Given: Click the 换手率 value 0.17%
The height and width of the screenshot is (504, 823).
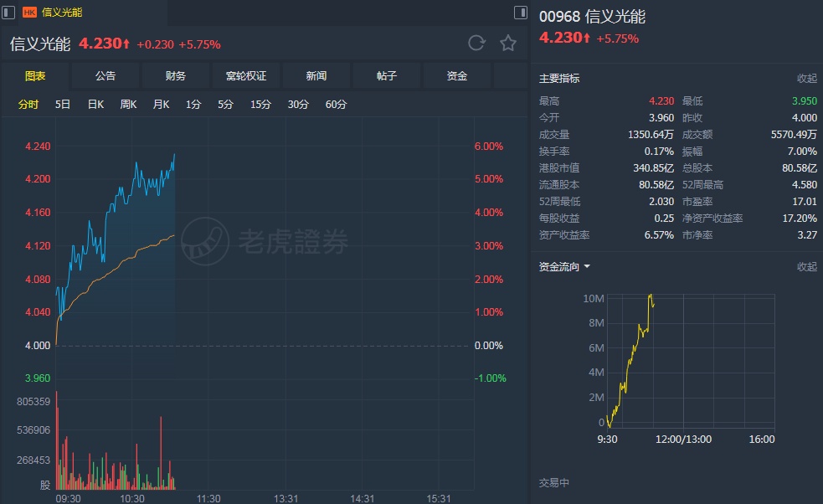Looking at the screenshot, I should (x=659, y=152).
